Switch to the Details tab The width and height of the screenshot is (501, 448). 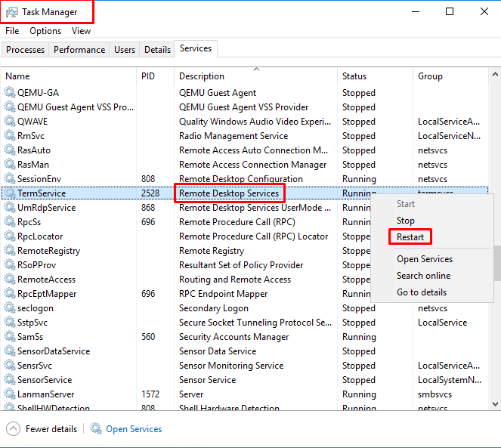click(157, 50)
